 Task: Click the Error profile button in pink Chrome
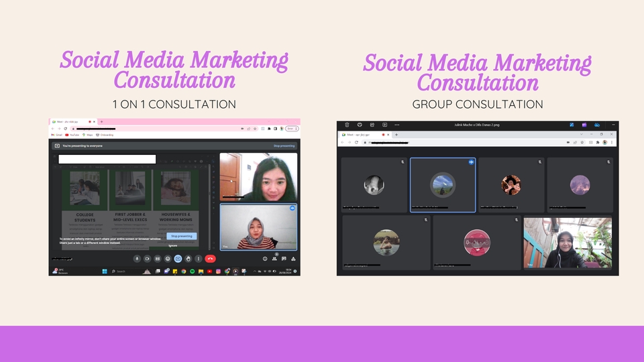[x=292, y=129]
